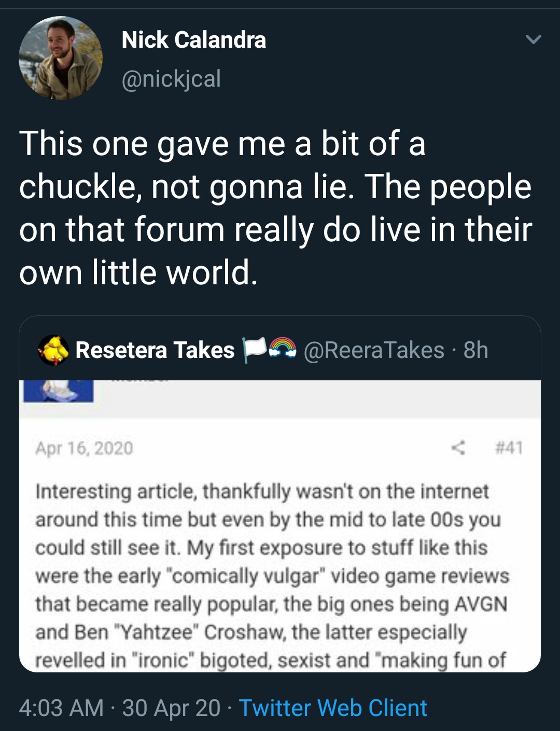Select the main tweet text about the forum

275,208
